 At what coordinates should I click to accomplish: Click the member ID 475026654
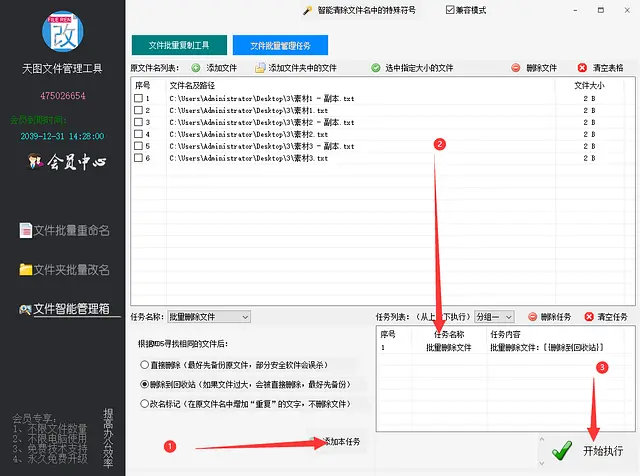63,96
